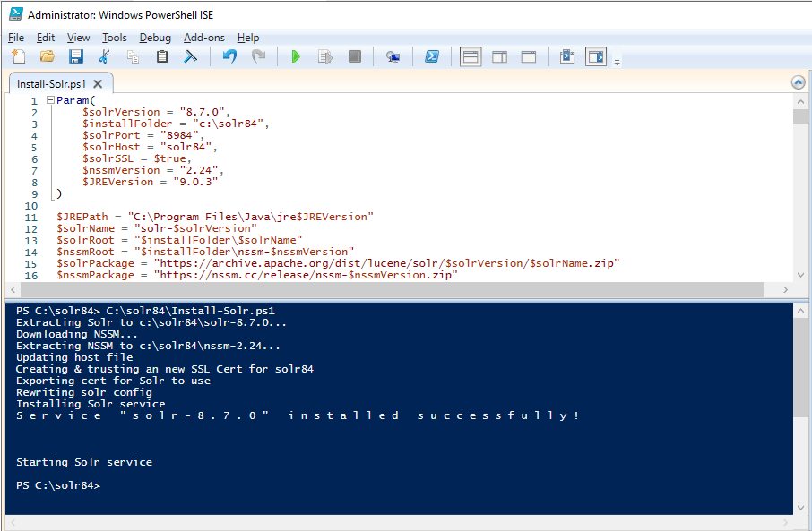812x531 pixels.
Task: Open the Debug menu
Action: [x=154, y=38]
